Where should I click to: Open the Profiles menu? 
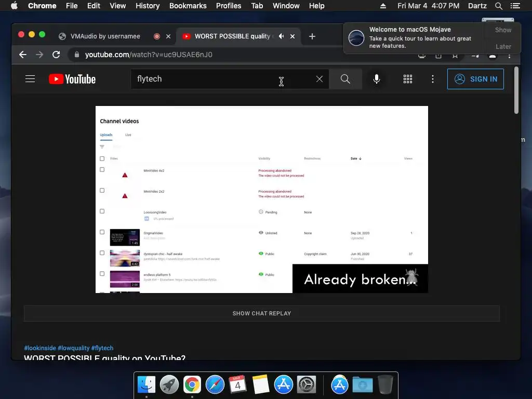point(229,6)
